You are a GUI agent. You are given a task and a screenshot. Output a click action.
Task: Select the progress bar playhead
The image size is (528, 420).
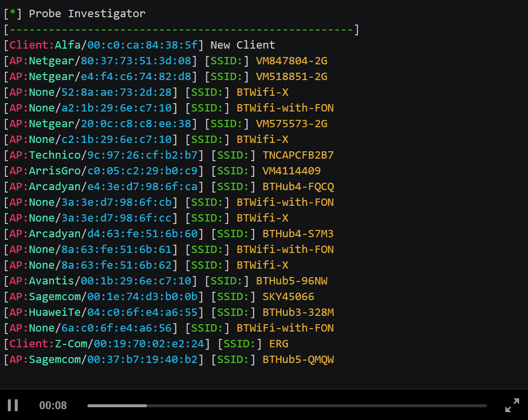pos(146,406)
